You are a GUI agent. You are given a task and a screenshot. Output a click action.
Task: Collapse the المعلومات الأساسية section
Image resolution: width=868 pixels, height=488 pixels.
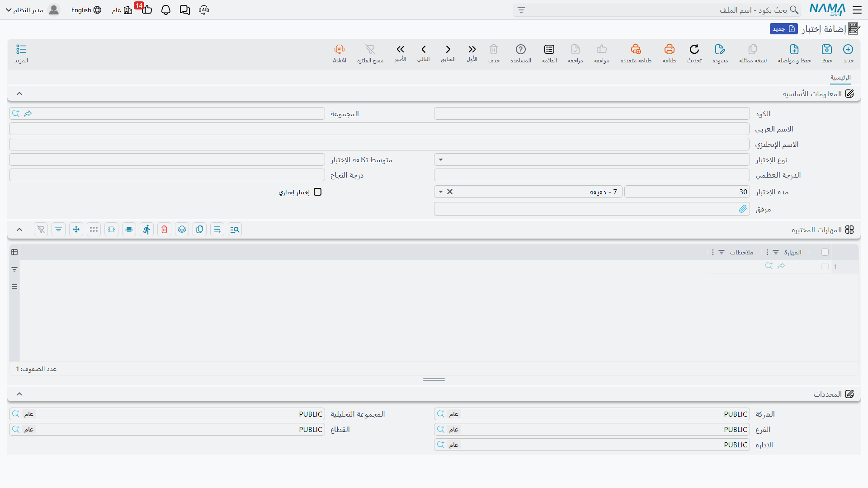tap(19, 94)
